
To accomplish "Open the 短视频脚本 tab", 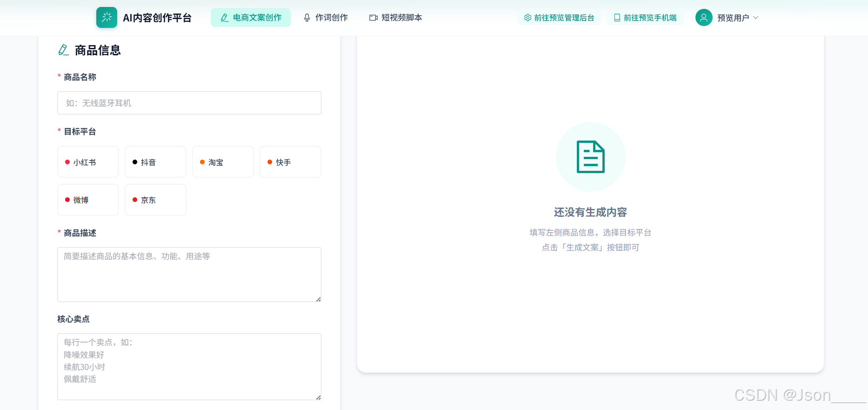I will (396, 18).
